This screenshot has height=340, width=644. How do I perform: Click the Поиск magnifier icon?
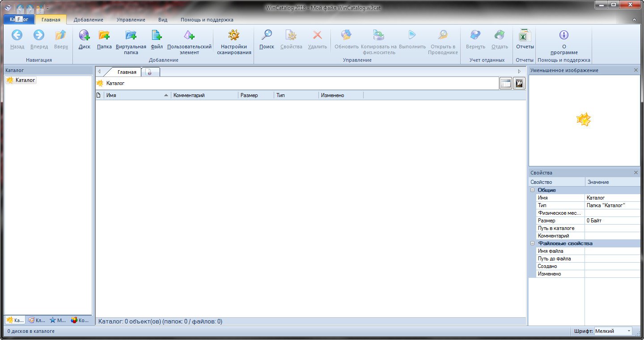pyautogui.click(x=267, y=36)
